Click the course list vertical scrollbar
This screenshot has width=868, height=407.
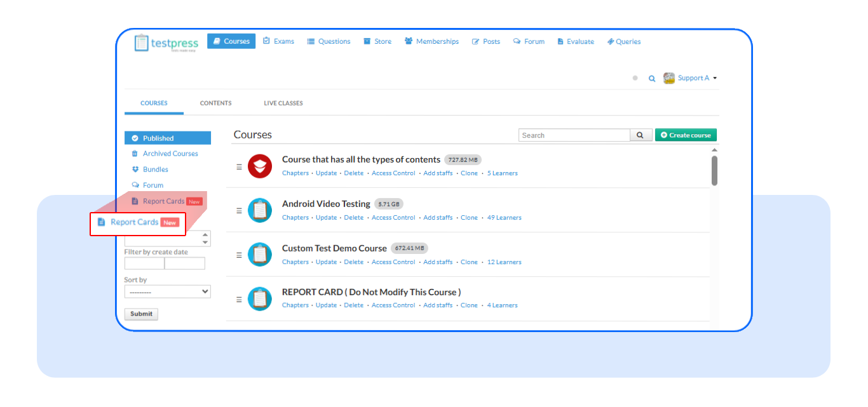tap(714, 170)
